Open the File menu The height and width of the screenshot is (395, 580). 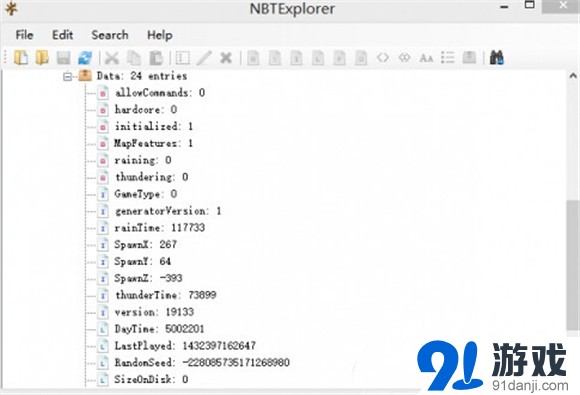(24, 35)
